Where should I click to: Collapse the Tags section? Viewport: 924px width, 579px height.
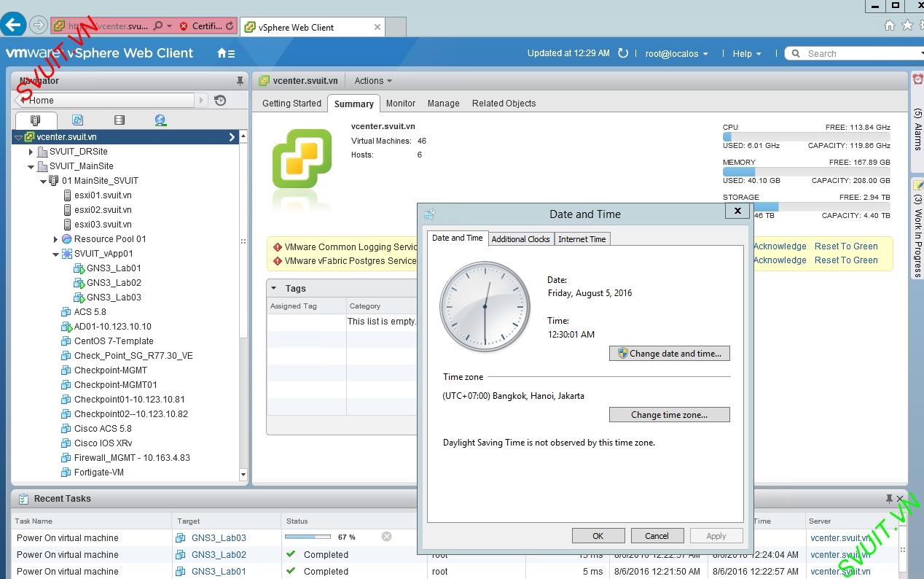(273, 288)
